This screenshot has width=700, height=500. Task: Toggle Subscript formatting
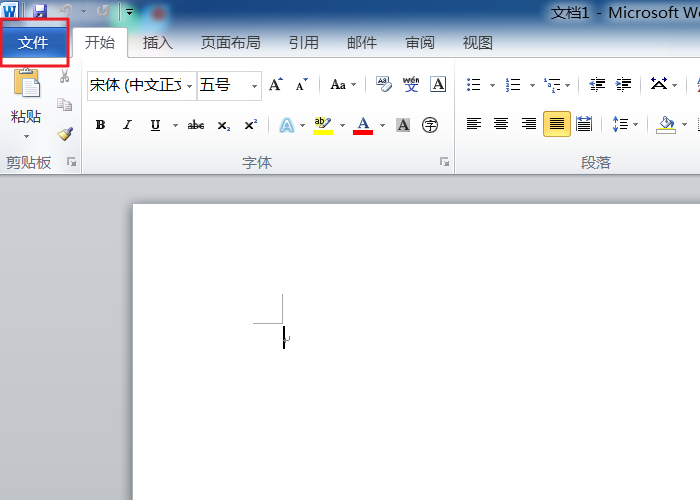click(224, 125)
